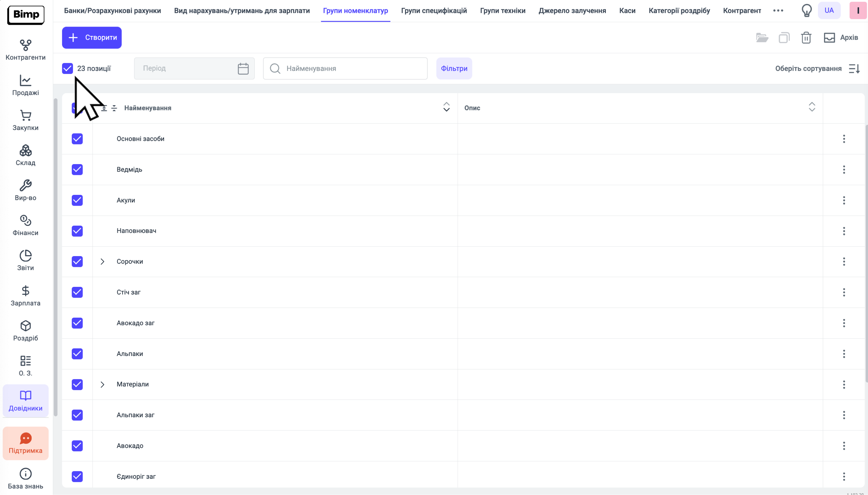Image resolution: width=868 pixels, height=495 pixels.
Task: Open База знань knowledge base
Action: [26, 479]
